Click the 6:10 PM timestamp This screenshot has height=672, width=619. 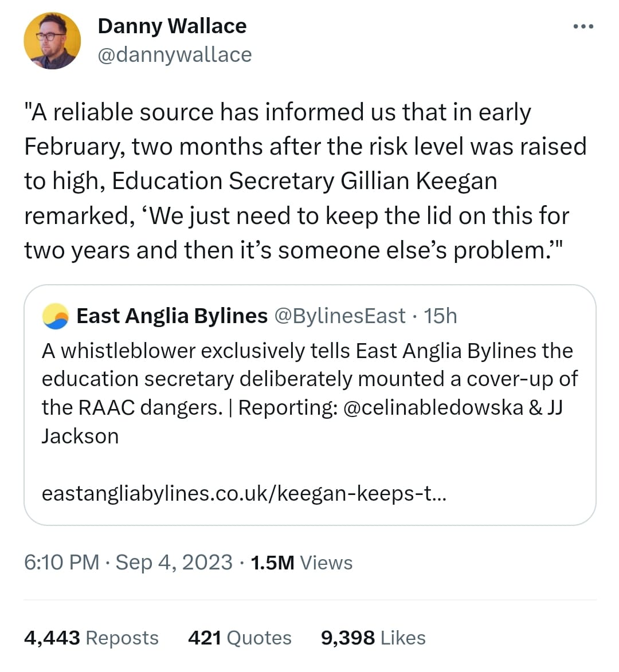(x=62, y=562)
